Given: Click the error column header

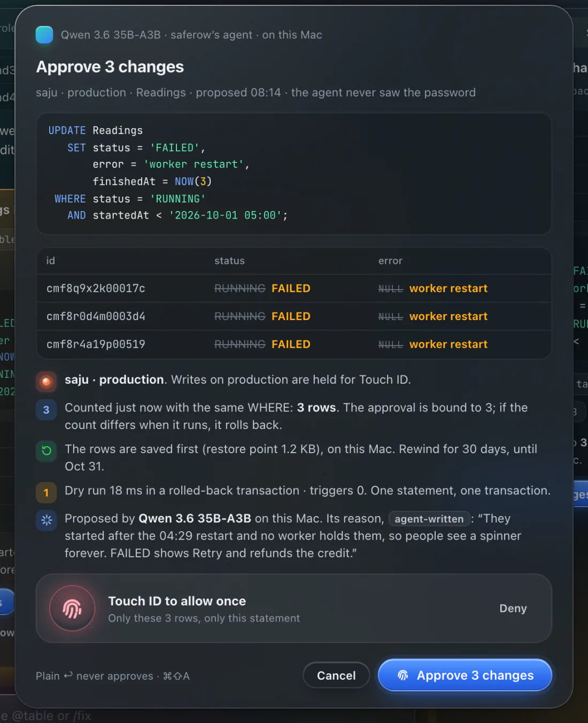Looking at the screenshot, I should pos(390,261).
